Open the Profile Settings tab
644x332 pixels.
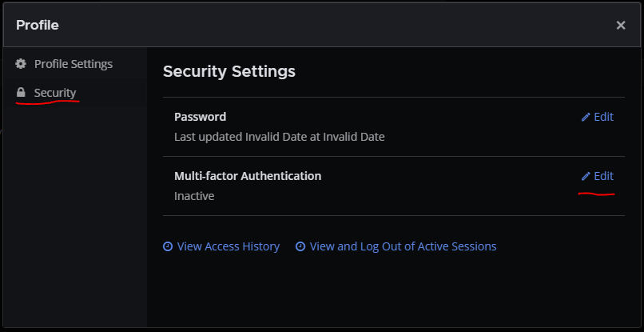coord(73,63)
